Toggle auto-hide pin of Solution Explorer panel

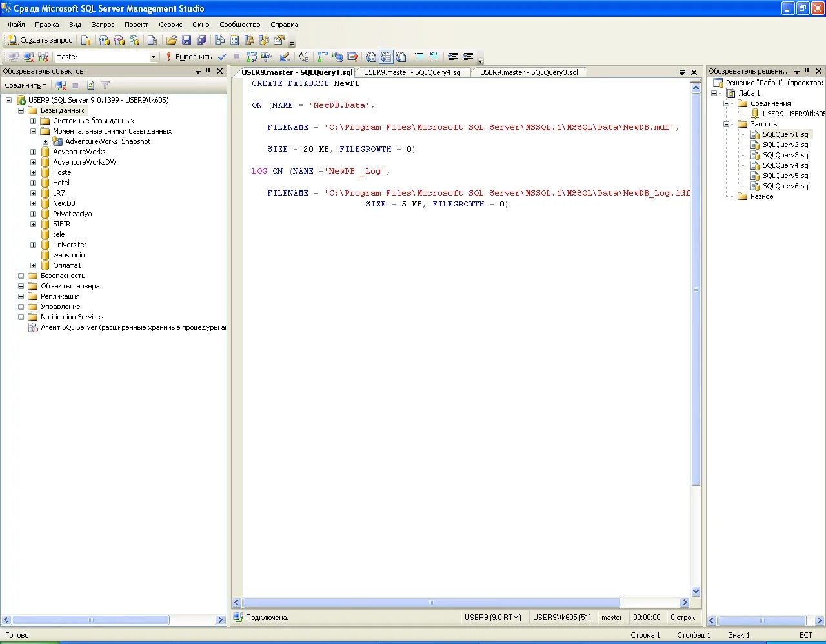(807, 71)
